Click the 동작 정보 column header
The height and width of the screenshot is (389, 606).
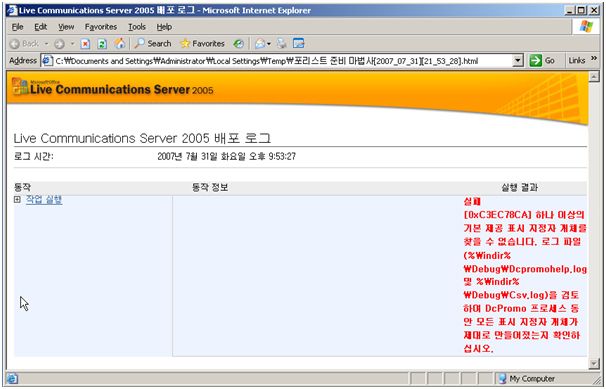[210, 188]
